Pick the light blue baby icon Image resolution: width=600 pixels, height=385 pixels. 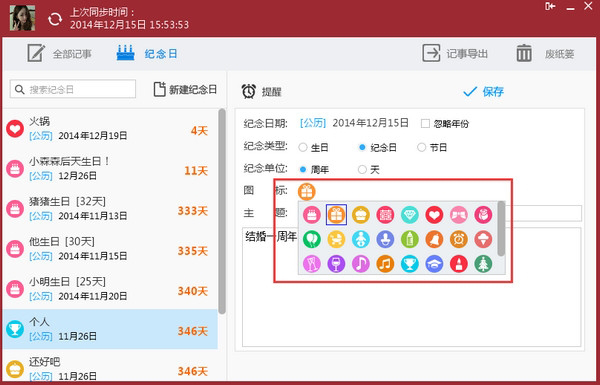pyautogui.click(x=361, y=240)
